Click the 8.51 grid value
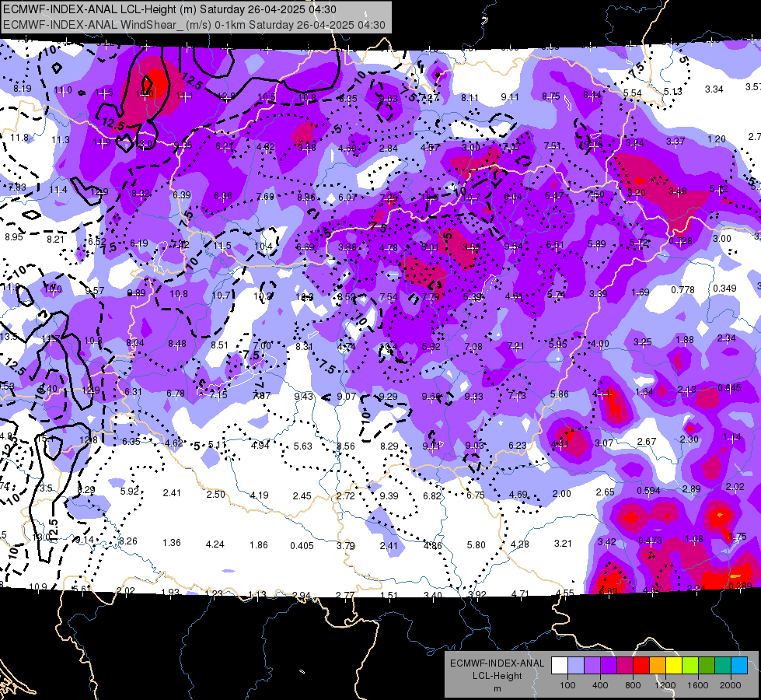761x700 pixels. tap(219, 345)
